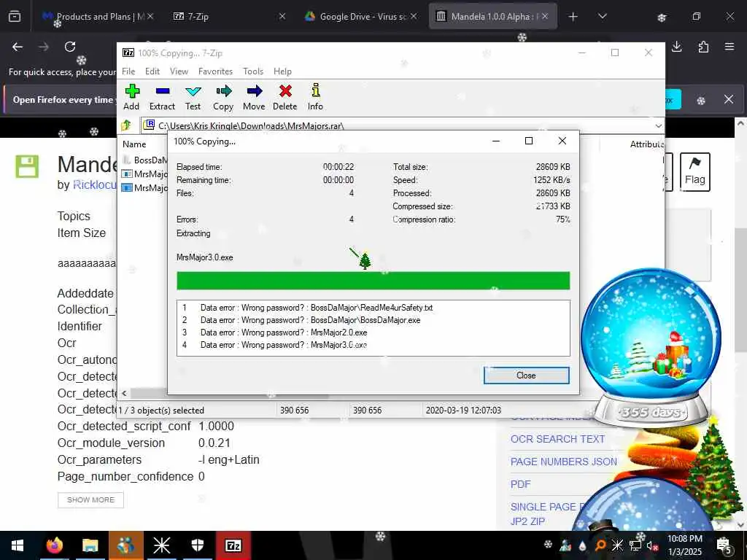Open Ricklocu uploader link

coord(94,184)
